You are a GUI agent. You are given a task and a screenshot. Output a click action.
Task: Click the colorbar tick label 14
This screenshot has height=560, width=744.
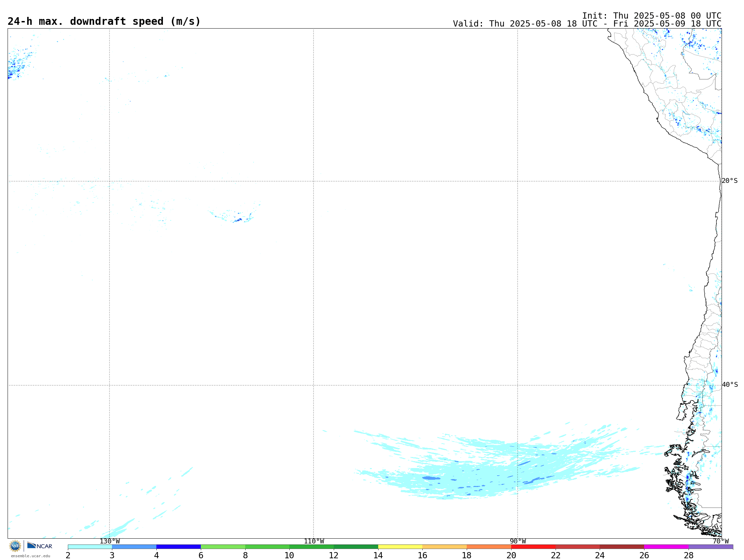pyautogui.click(x=378, y=556)
